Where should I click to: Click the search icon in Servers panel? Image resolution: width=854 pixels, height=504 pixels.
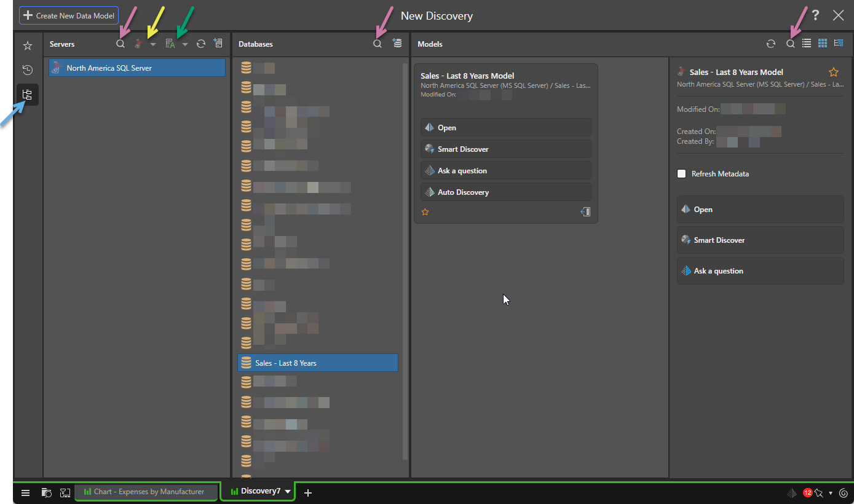121,44
